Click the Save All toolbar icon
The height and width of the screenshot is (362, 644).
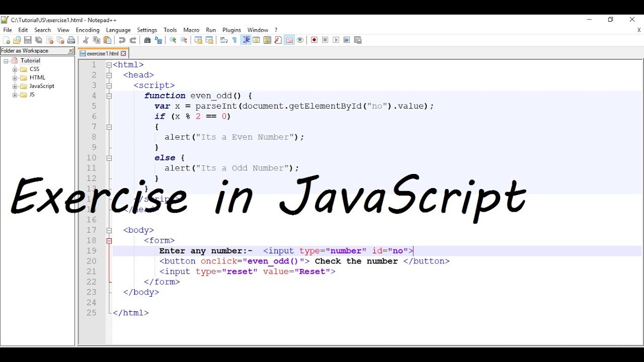click(x=38, y=40)
